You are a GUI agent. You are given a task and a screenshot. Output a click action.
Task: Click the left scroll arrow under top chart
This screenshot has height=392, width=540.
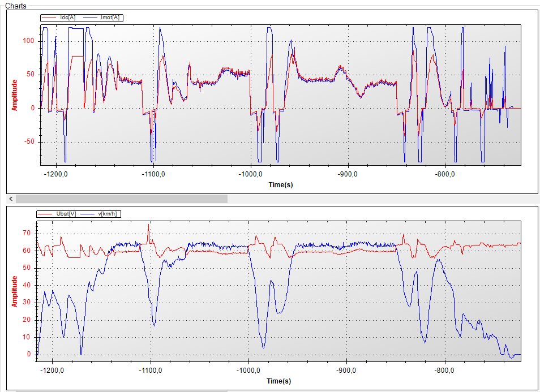point(10,199)
